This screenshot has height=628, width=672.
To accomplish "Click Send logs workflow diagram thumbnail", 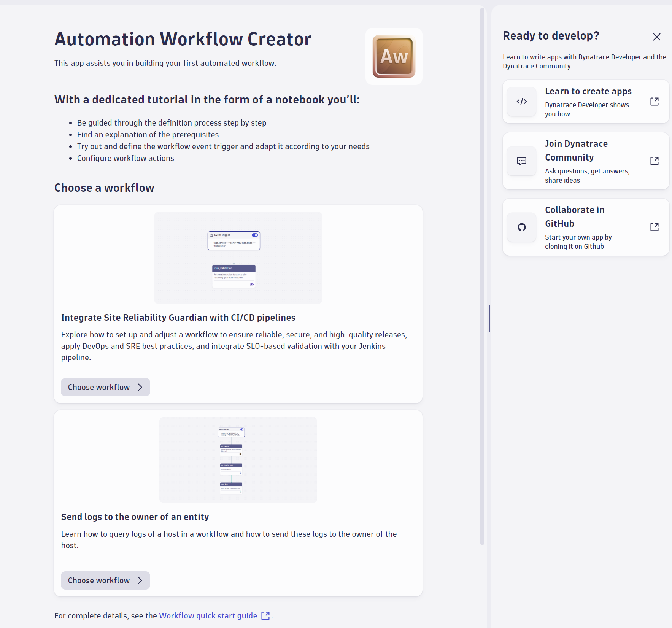I will click(238, 460).
